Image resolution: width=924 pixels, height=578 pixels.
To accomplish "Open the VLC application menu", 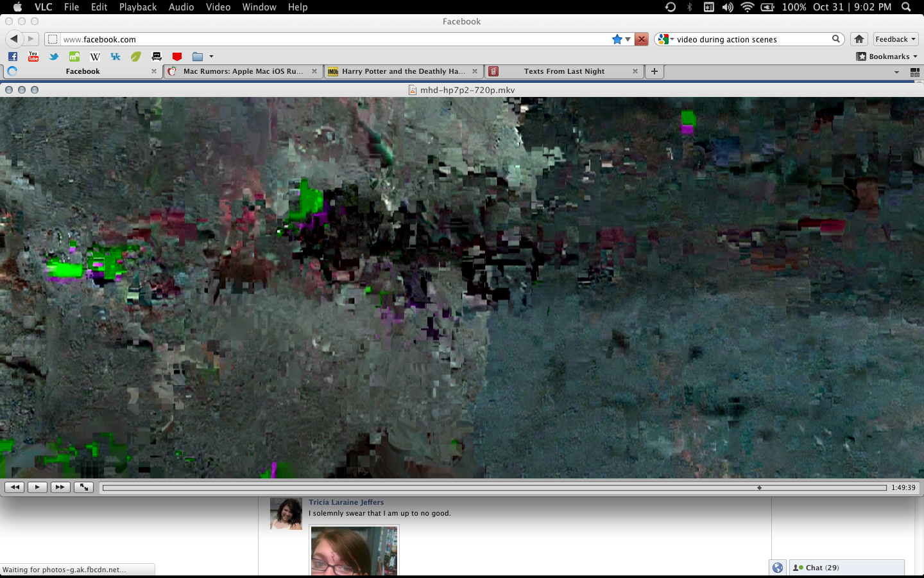I will 43,7.
